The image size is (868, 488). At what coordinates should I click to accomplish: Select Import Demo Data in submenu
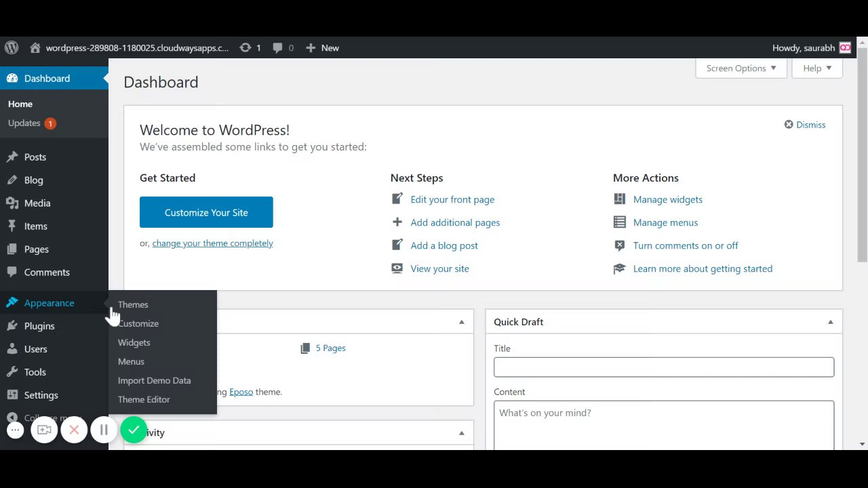pyautogui.click(x=155, y=380)
